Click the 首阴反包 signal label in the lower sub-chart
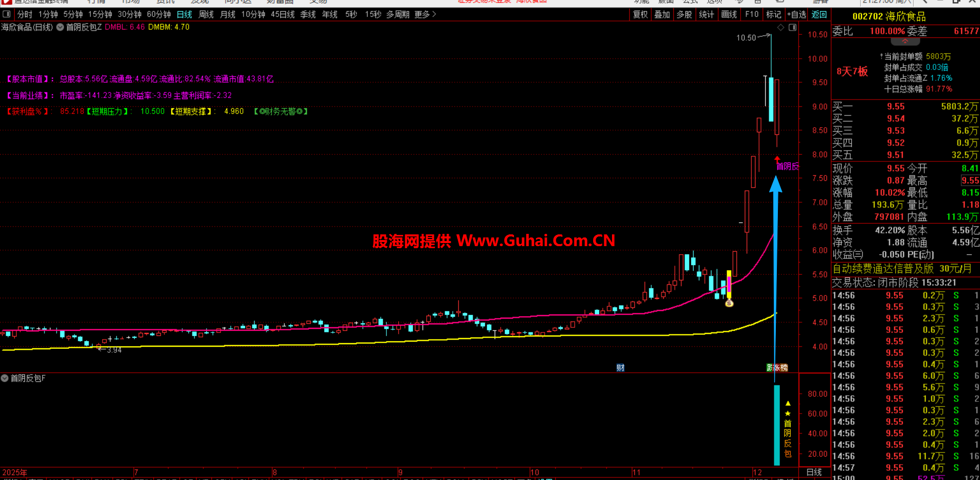This screenshot has height=480, width=980. coord(788,438)
